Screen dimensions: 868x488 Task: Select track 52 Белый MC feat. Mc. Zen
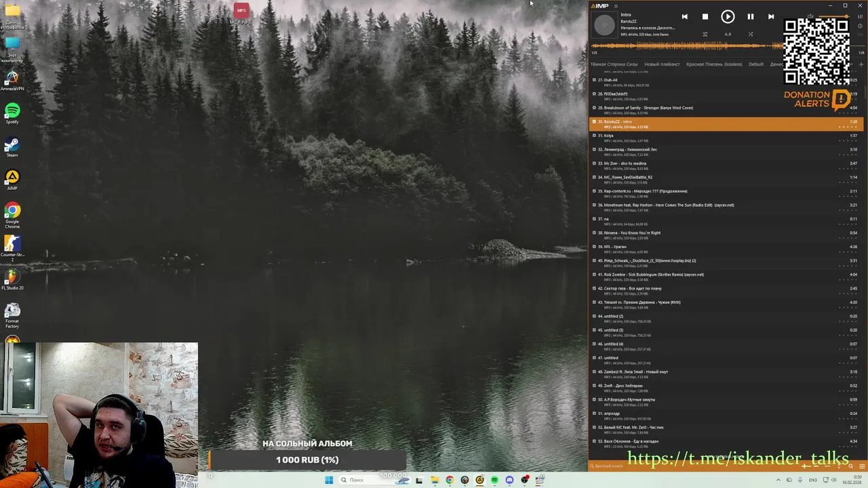(x=726, y=430)
